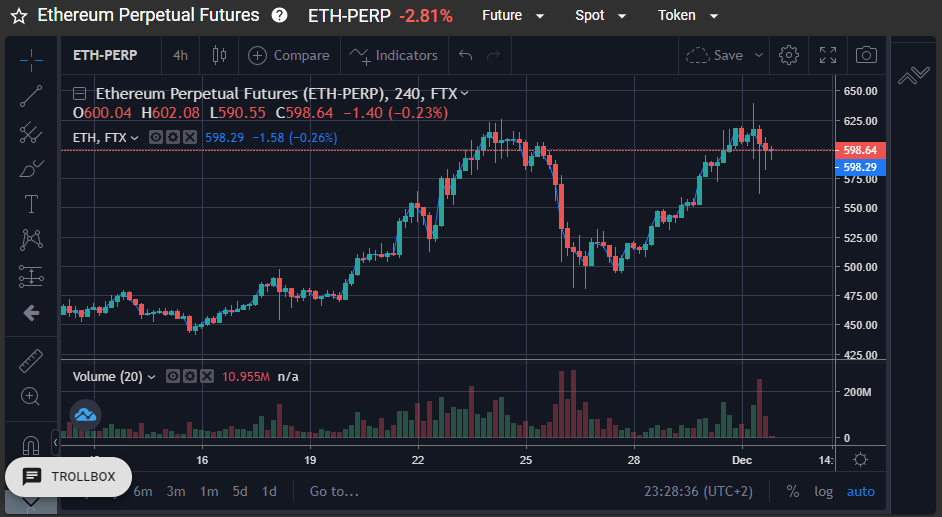Image resolution: width=942 pixels, height=517 pixels.
Task: Favorite Ethereum Perpetual Futures with star
Action: tap(19, 16)
